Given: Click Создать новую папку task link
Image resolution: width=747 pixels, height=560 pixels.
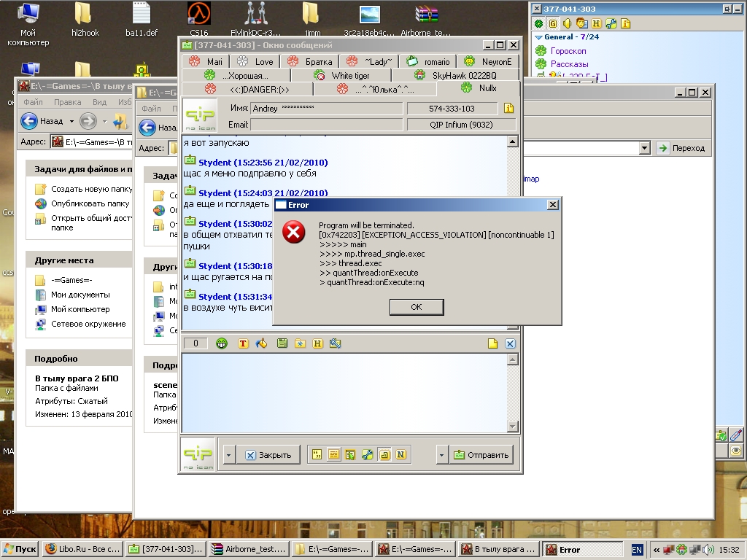Looking at the screenshot, I should [91, 189].
